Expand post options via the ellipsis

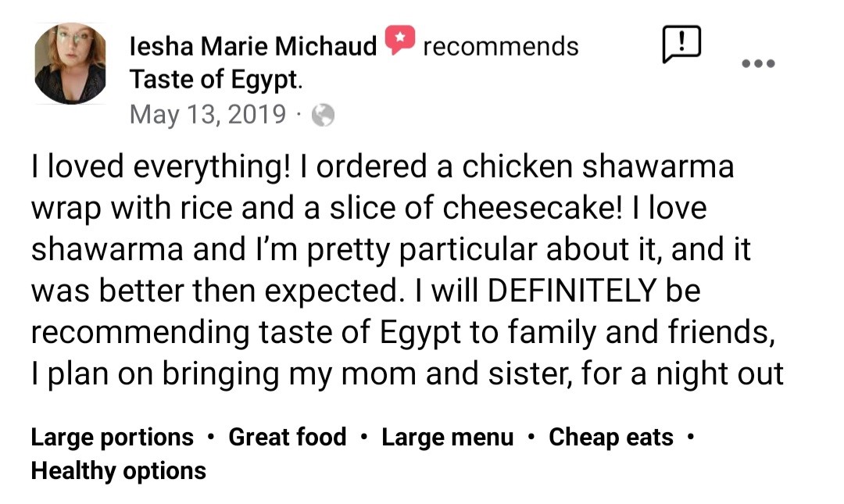pos(757,63)
